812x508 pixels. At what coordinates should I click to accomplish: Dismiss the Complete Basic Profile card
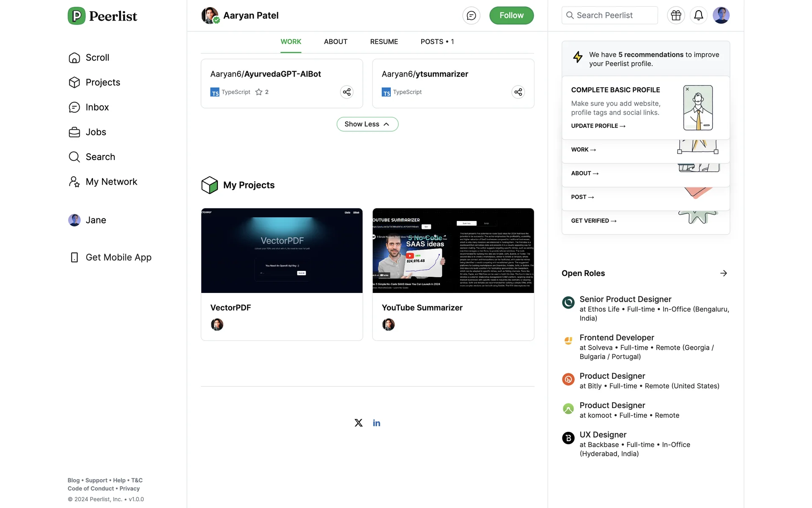click(x=687, y=89)
